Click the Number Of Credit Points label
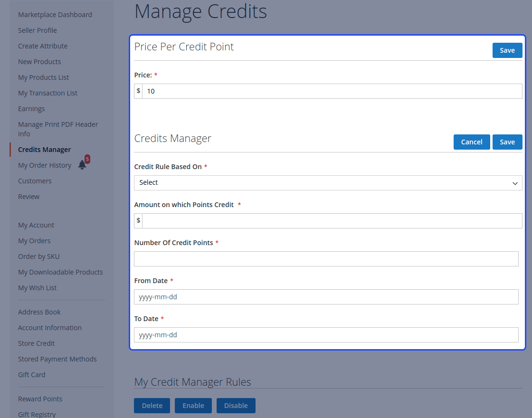The height and width of the screenshot is (418, 532). (x=173, y=243)
